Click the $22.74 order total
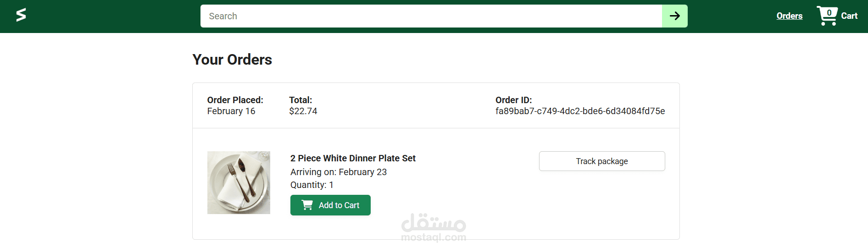The height and width of the screenshot is (248, 868). [x=303, y=111]
